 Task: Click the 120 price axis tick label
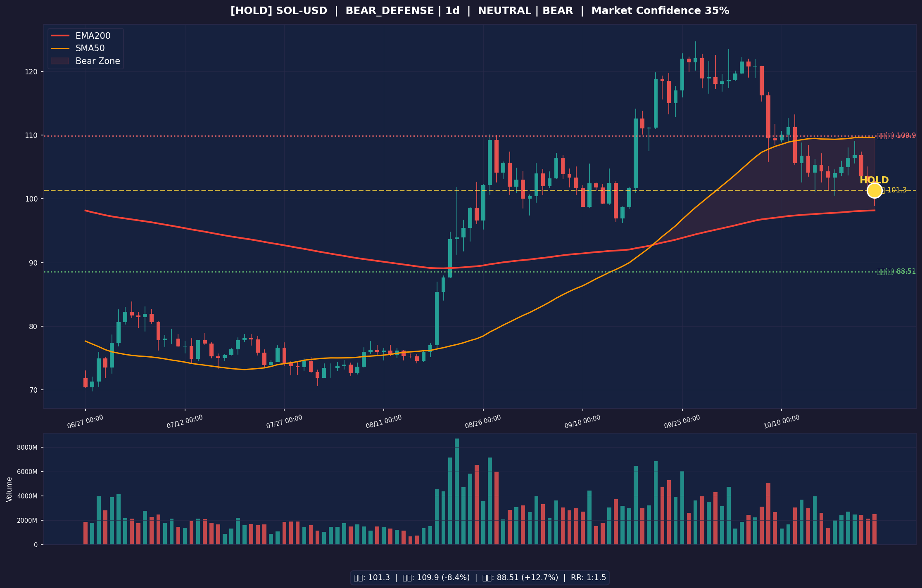coord(31,72)
